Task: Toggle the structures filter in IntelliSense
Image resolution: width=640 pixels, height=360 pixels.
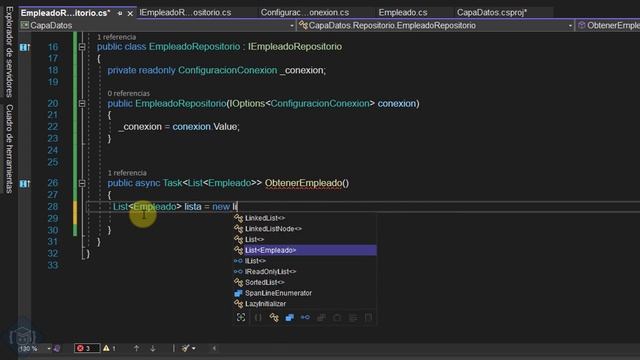Action: [x=289, y=318]
